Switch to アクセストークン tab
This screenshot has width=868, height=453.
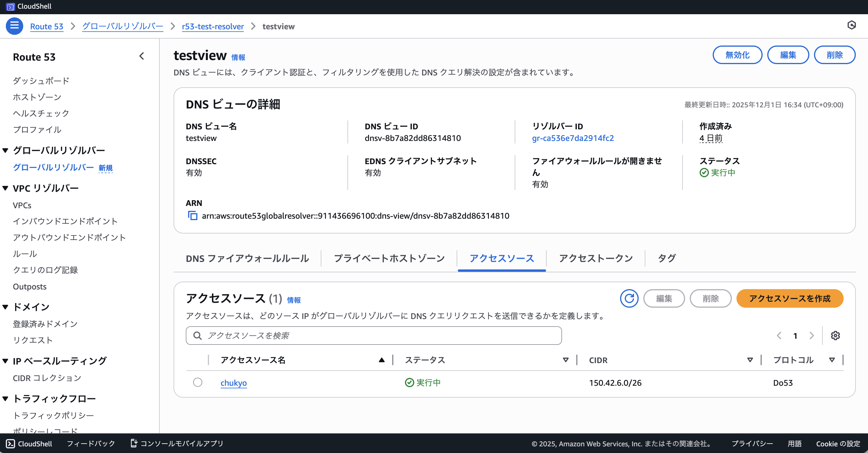(x=596, y=258)
